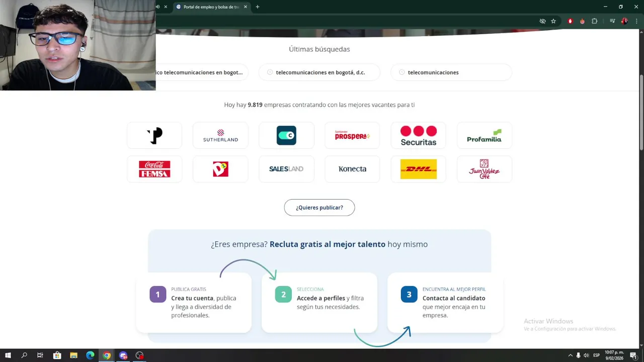Open the Windows notification center icon

click(x=633, y=355)
